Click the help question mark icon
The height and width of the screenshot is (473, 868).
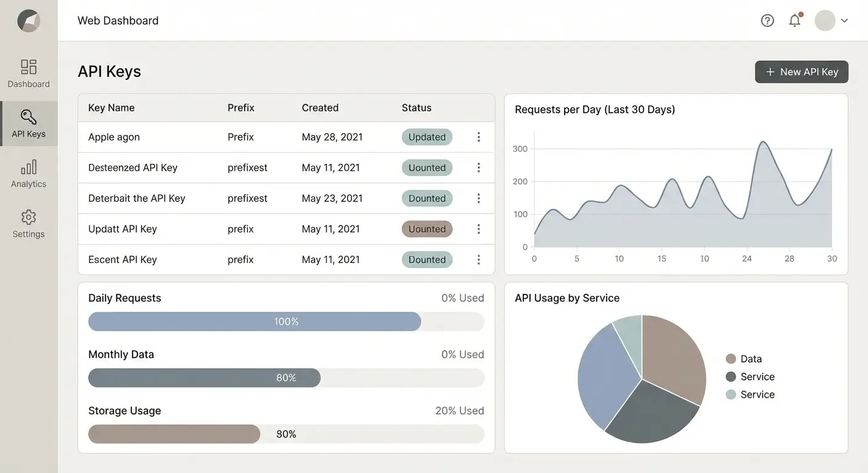(768, 20)
